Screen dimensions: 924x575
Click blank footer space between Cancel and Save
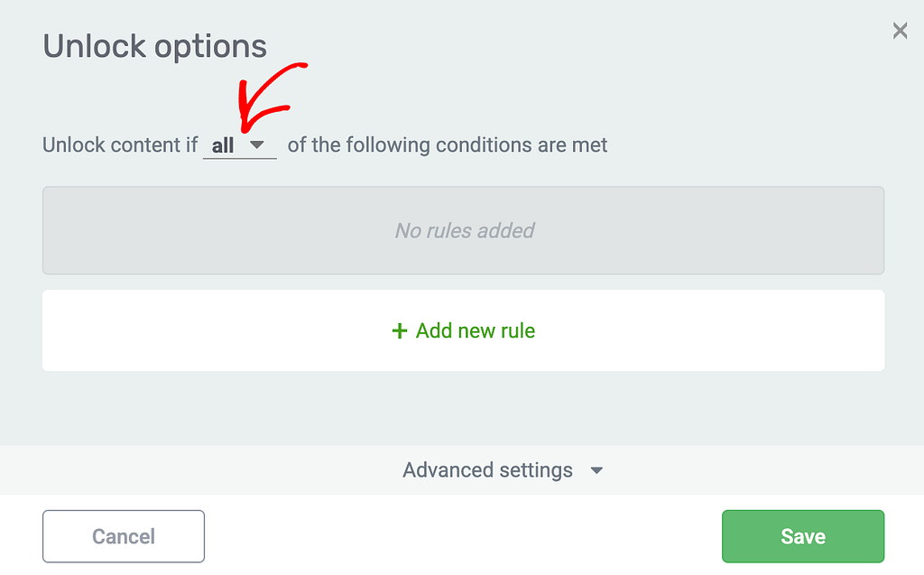(462, 536)
